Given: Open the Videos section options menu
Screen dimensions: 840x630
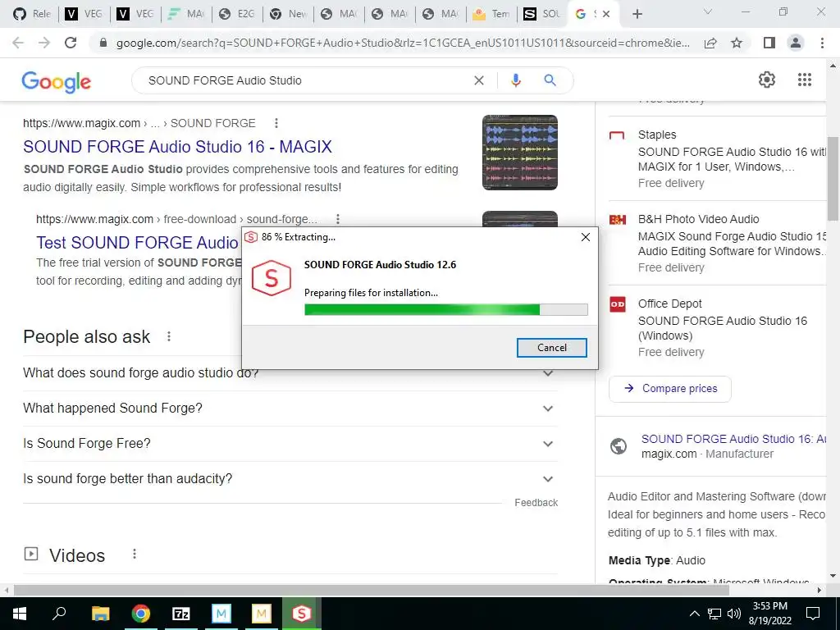Looking at the screenshot, I should click(135, 555).
